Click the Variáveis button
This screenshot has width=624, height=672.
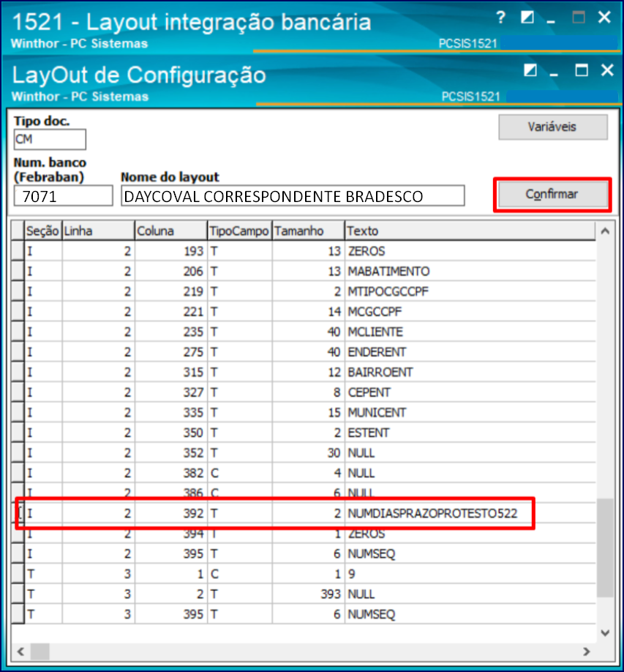coord(553,127)
